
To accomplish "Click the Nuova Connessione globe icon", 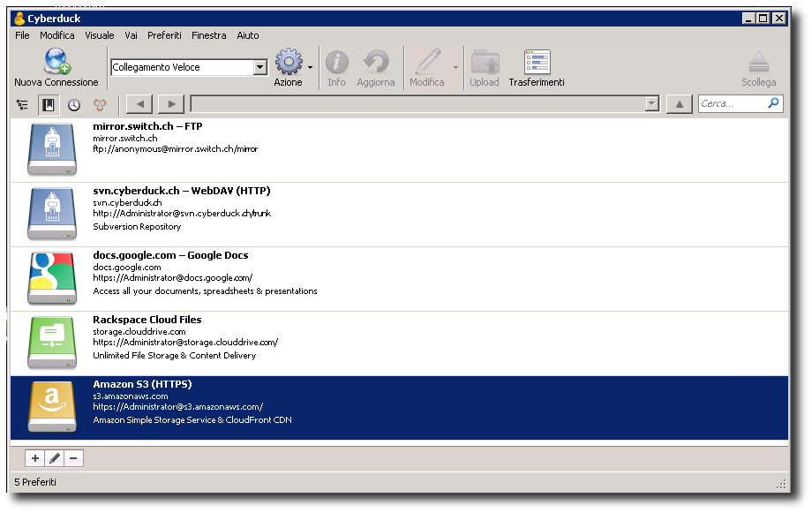I will pyautogui.click(x=57, y=61).
